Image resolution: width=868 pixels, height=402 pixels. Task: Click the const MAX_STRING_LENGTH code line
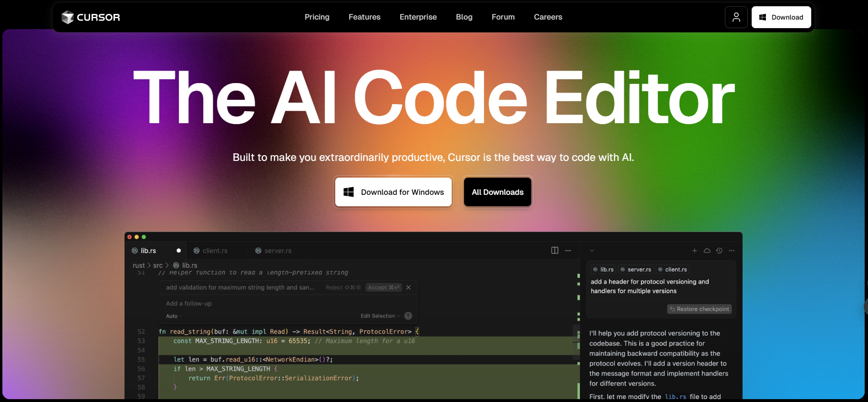coord(294,341)
